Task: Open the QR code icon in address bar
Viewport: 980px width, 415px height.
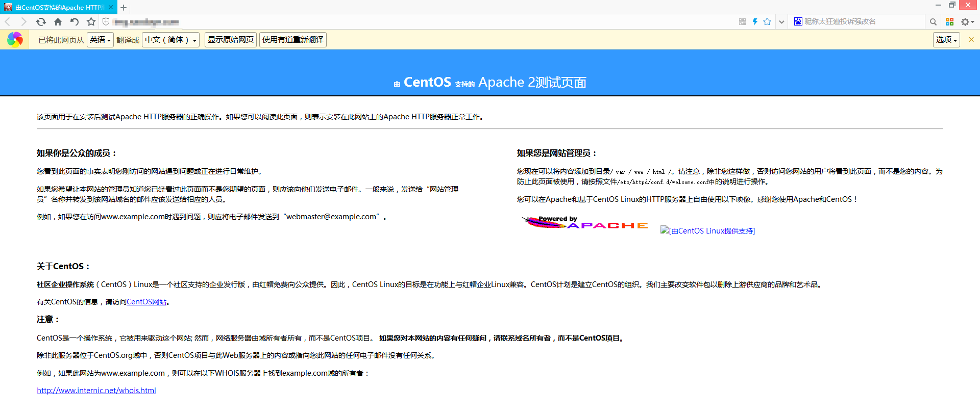Action: (x=742, y=22)
